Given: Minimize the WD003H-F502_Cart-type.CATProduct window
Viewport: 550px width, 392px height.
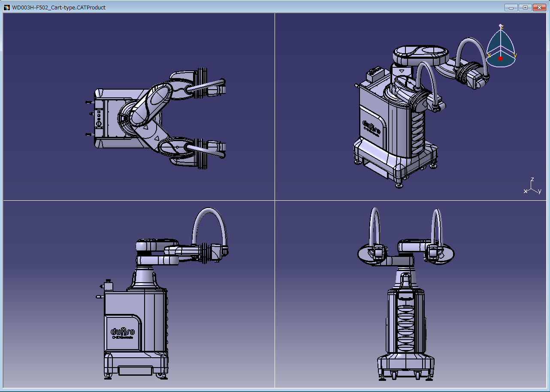Looking at the screenshot, I should point(511,7).
